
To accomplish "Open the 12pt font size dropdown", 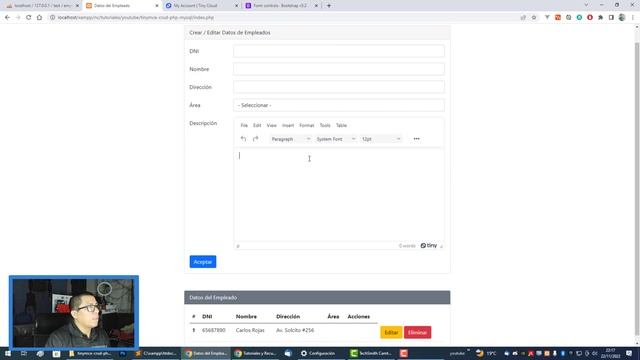I will coord(381,139).
